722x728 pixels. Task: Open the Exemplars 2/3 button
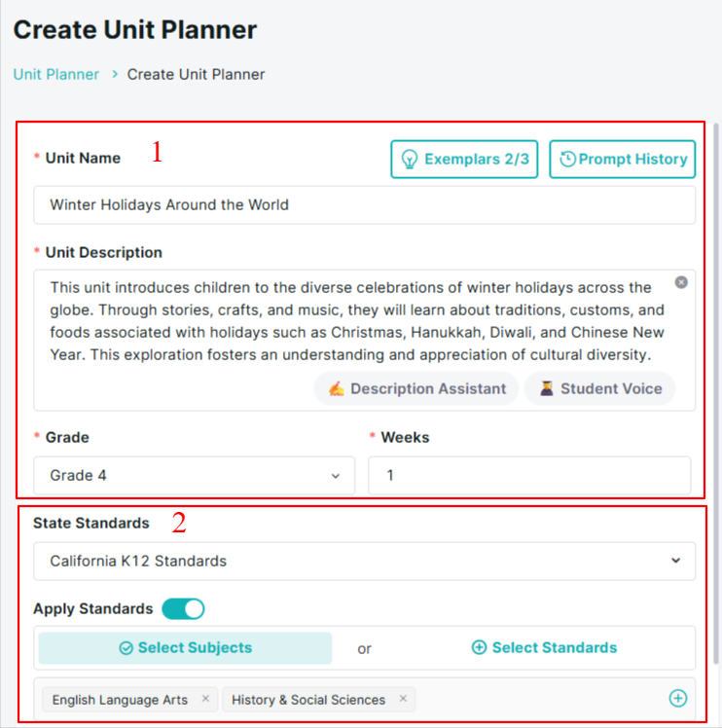[x=464, y=160]
